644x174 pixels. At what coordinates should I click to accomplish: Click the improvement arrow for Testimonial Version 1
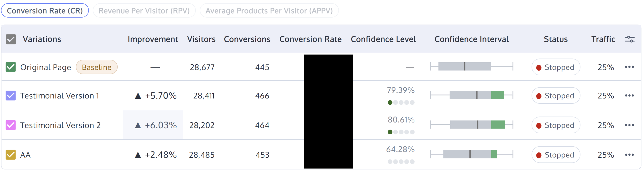(138, 96)
